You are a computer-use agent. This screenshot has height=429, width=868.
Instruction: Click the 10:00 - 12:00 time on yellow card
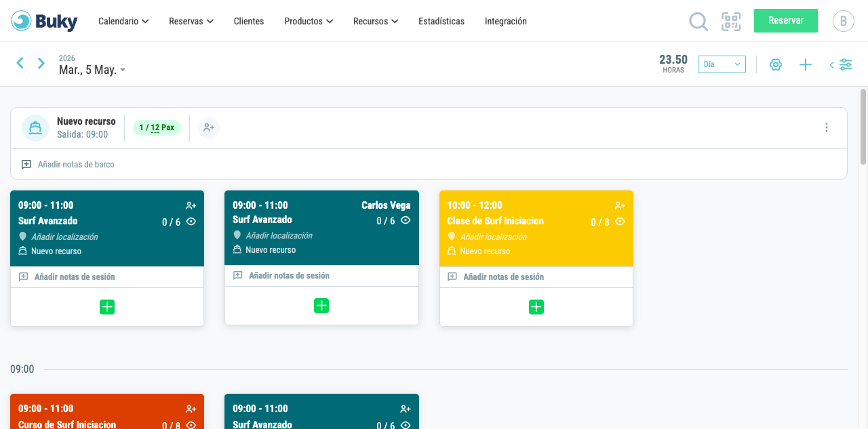click(x=475, y=205)
